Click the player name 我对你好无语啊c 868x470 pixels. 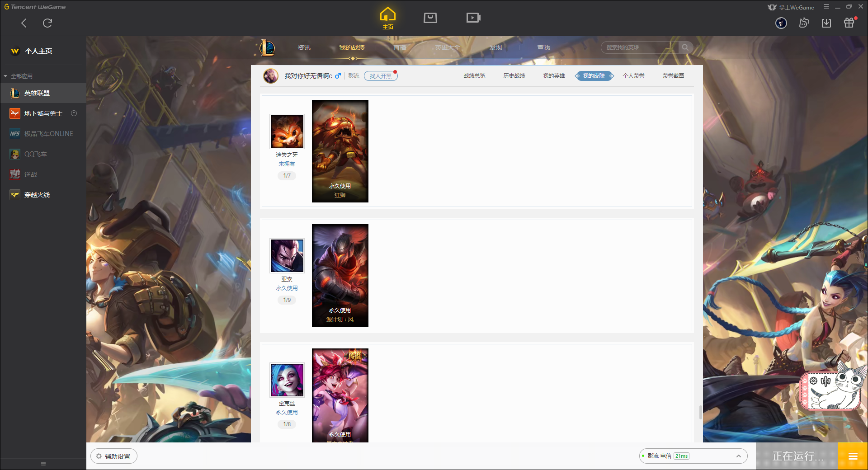[308, 76]
